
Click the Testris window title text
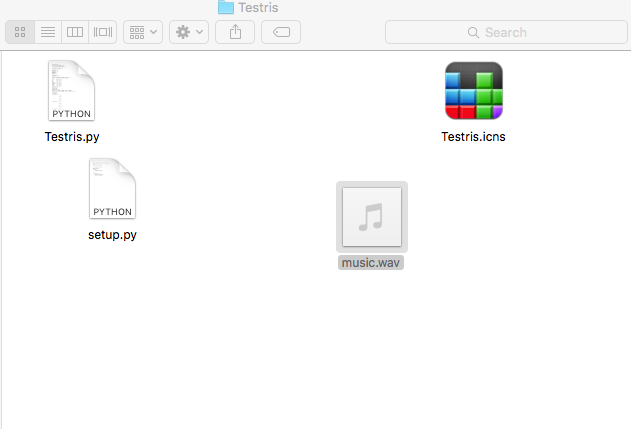tap(258, 7)
